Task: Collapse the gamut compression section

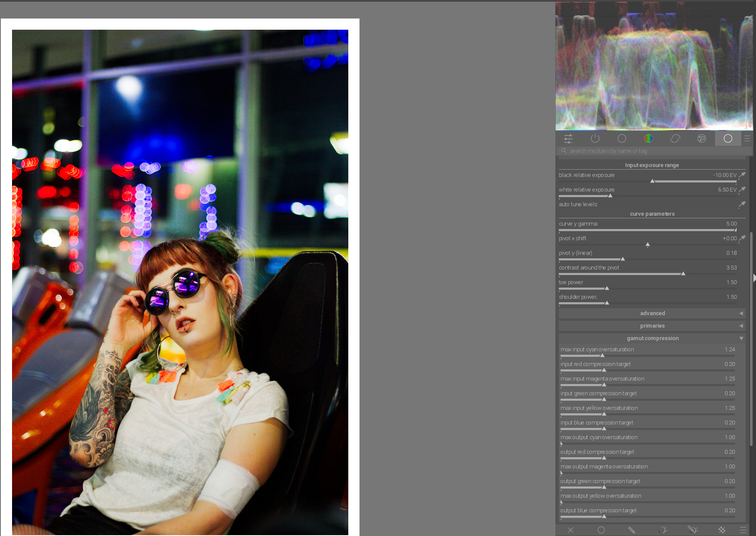Action: point(652,338)
